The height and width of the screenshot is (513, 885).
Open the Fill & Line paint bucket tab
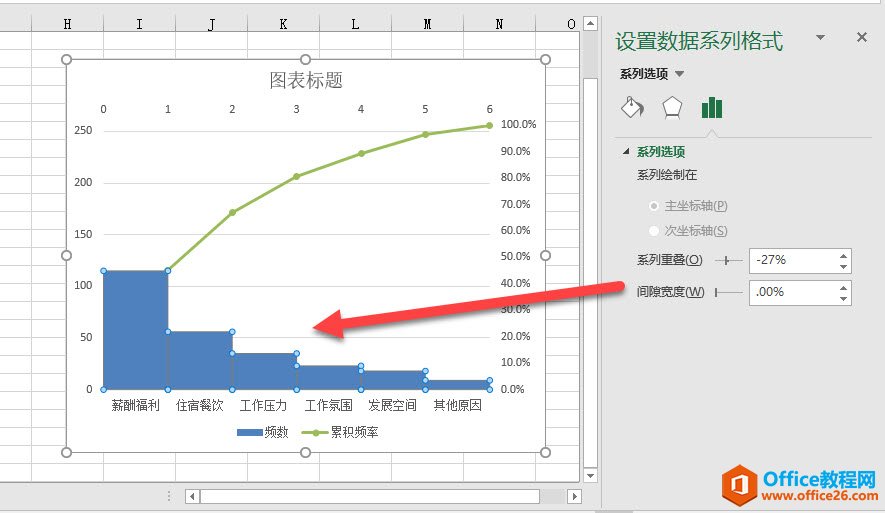click(632, 107)
